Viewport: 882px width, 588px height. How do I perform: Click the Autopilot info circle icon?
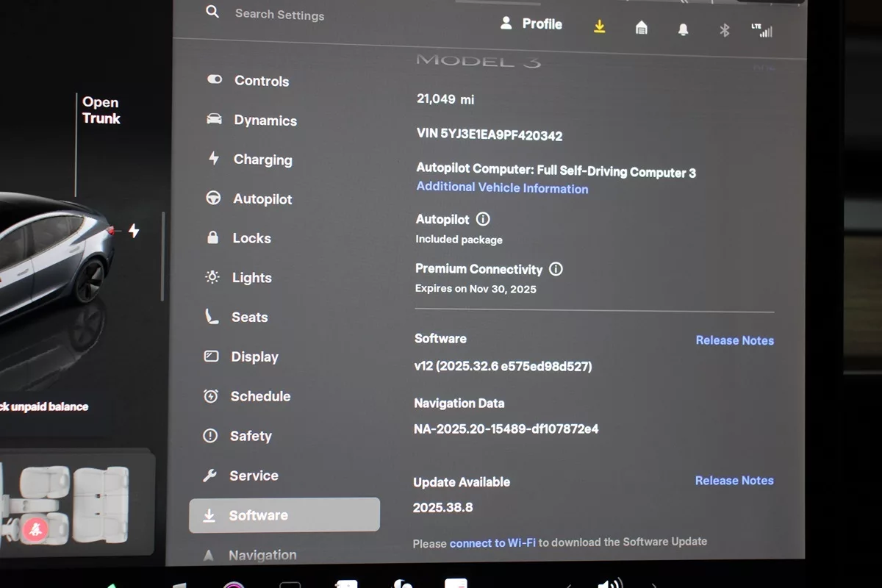[483, 219]
